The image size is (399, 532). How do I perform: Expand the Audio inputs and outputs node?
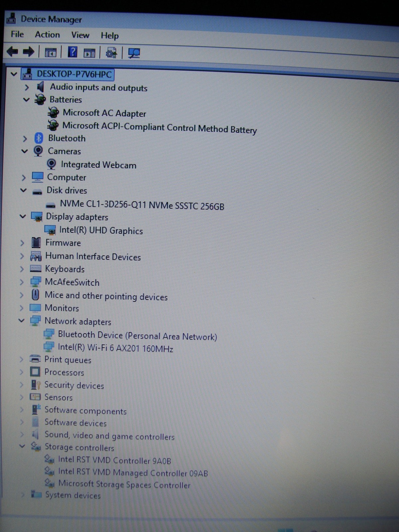pos(27,87)
